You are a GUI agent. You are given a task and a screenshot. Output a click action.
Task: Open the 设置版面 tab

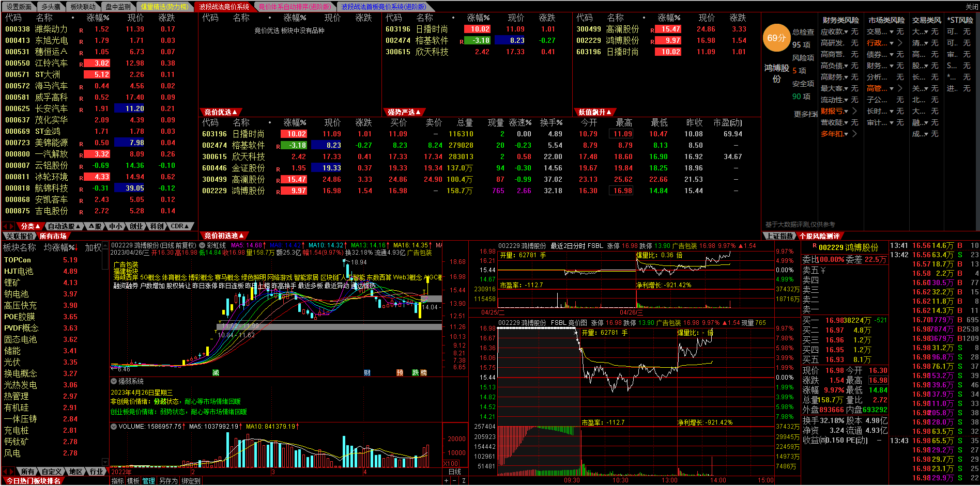tap(19, 7)
